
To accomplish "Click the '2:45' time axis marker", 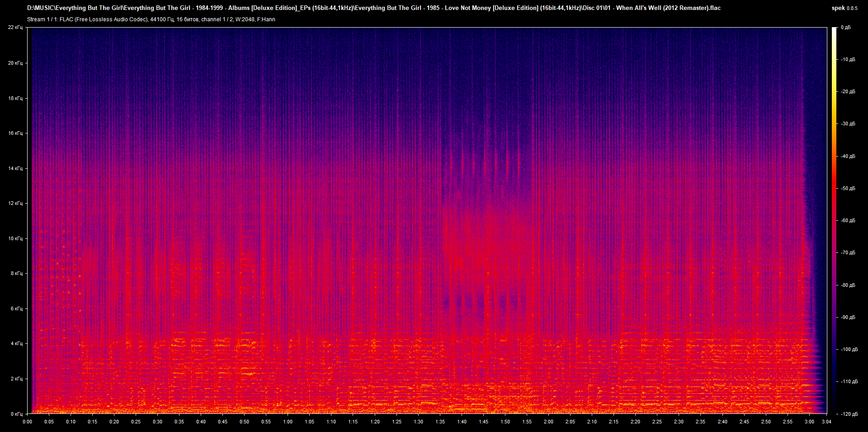I will (x=744, y=422).
